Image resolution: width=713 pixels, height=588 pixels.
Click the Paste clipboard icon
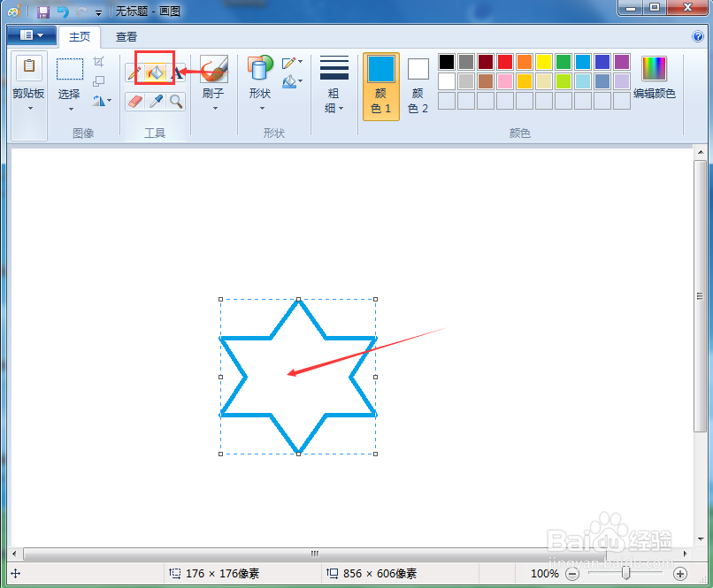click(29, 67)
